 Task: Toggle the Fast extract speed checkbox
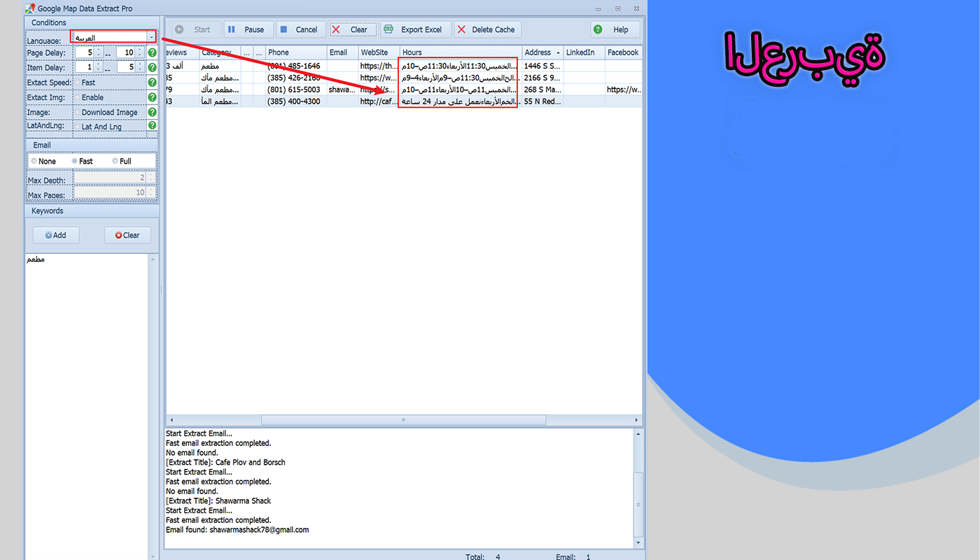77,83
